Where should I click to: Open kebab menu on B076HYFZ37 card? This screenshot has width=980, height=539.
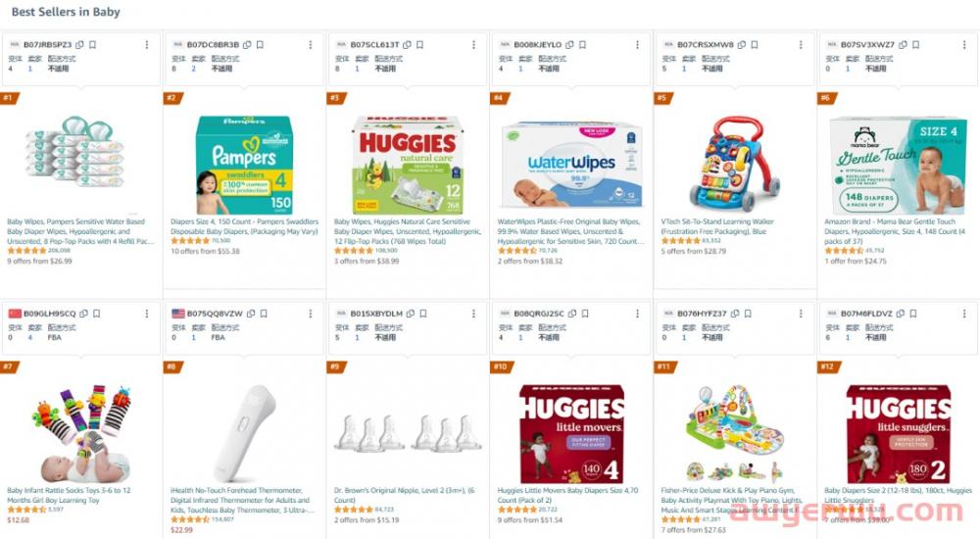click(x=802, y=314)
